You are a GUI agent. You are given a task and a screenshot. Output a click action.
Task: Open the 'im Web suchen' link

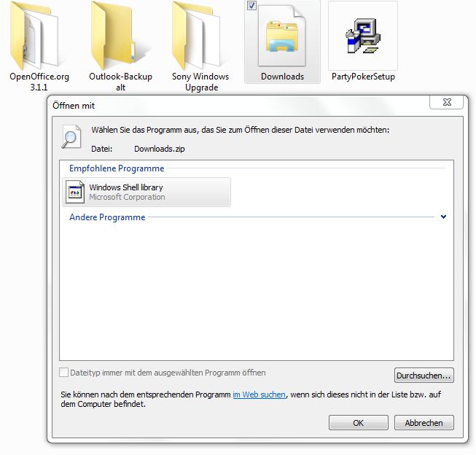point(259,394)
